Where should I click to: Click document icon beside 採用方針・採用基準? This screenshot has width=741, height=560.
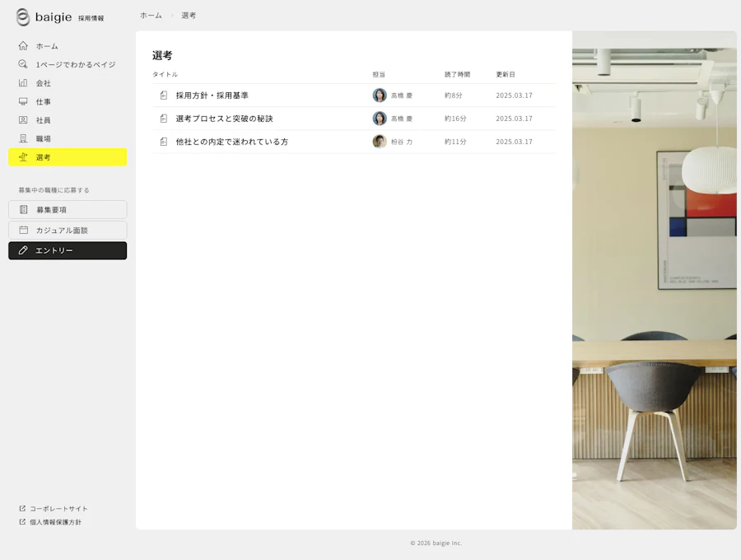(164, 96)
